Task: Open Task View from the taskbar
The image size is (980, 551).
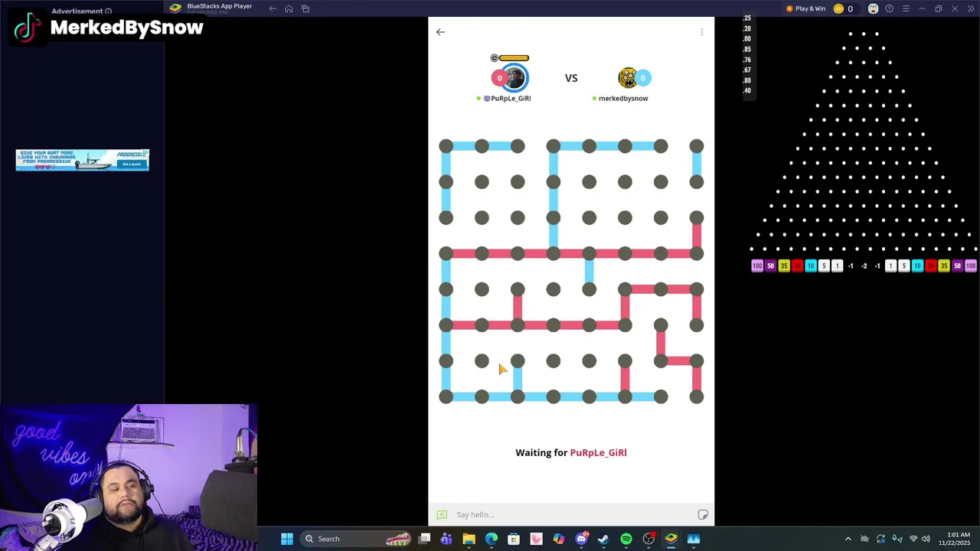Action: click(424, 539)
